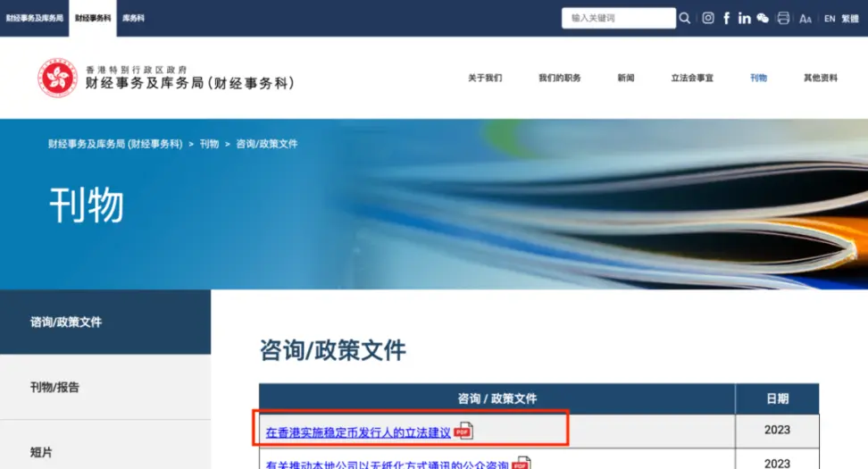Click the 输入关键词 search field
868x469 pixels.
coord(618,18)
